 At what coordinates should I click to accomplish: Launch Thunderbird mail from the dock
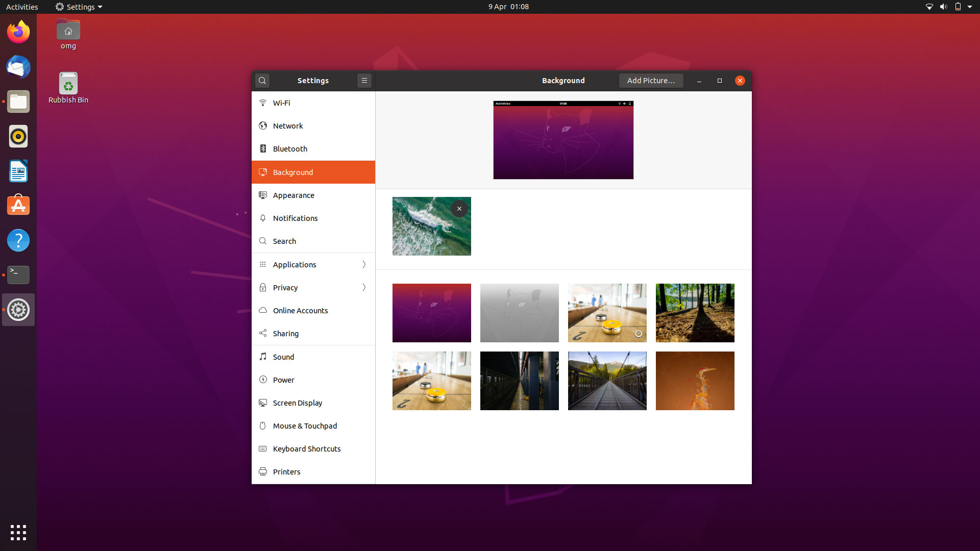[x=18, y=67]
